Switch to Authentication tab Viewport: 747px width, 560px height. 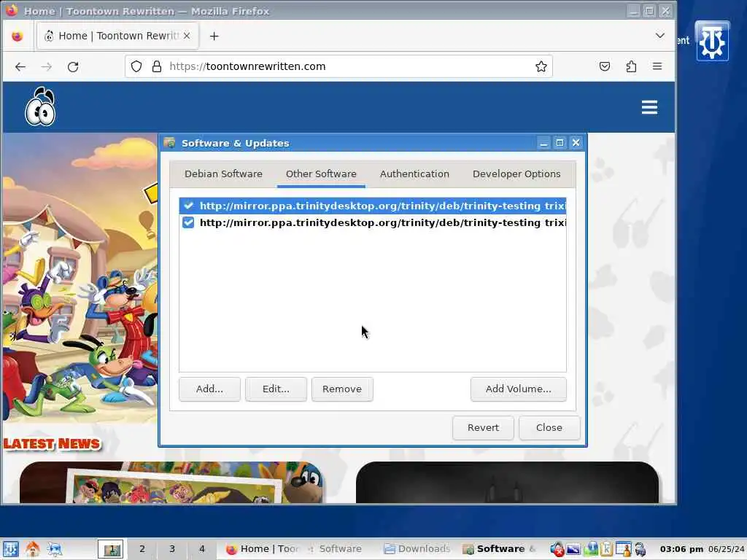[414, 174]
